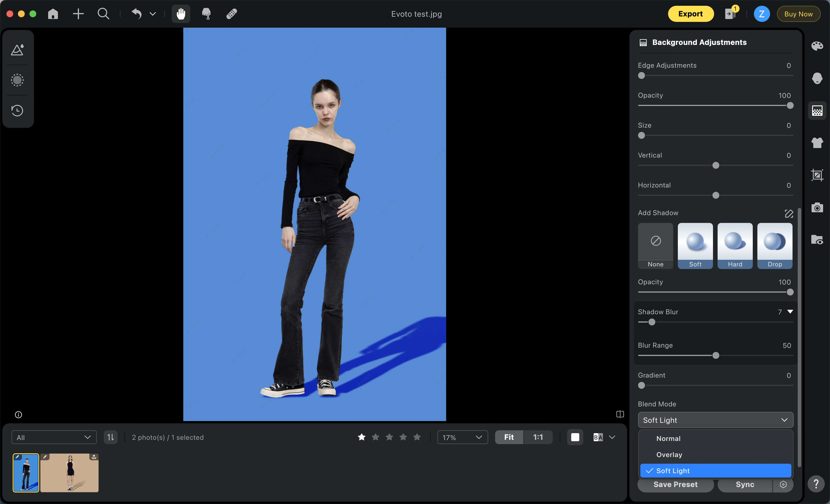Choose Normal blend mode
The image size is (830, 504).
click(x=716, y=438)
